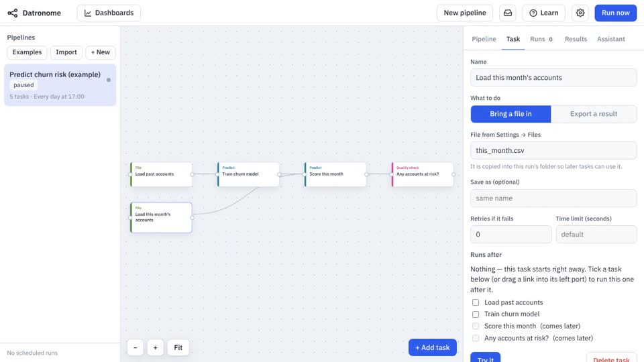Click the + New pipeline button
Screen dimensions: 644x362
click(x=100, y=52)
